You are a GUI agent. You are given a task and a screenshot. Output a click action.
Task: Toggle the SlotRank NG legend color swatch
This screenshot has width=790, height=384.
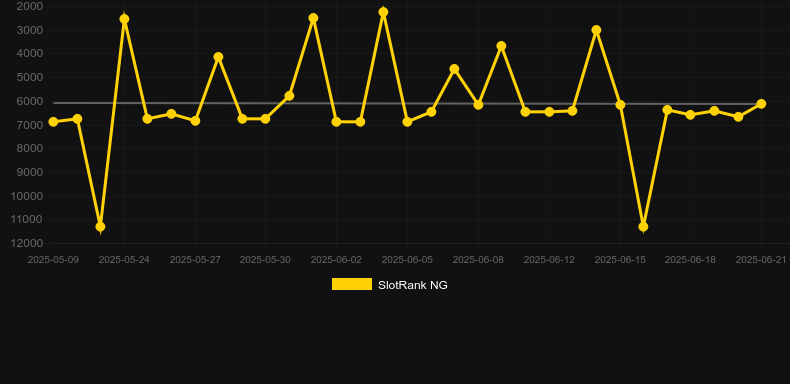[x=352, y=284]
